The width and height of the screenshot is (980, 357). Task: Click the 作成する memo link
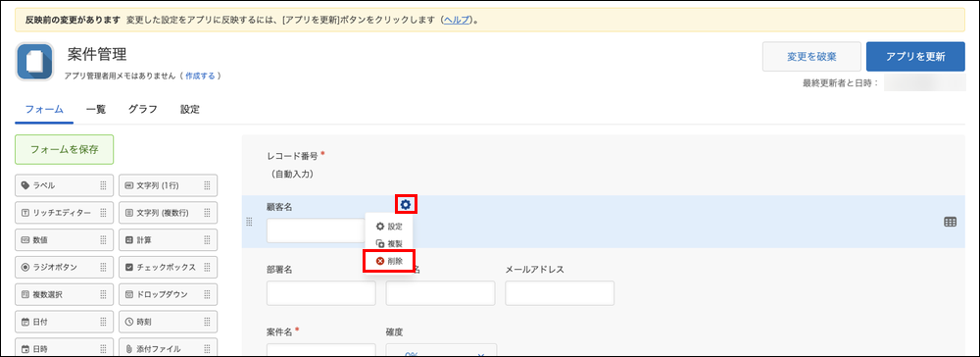(x=200, y=76)
